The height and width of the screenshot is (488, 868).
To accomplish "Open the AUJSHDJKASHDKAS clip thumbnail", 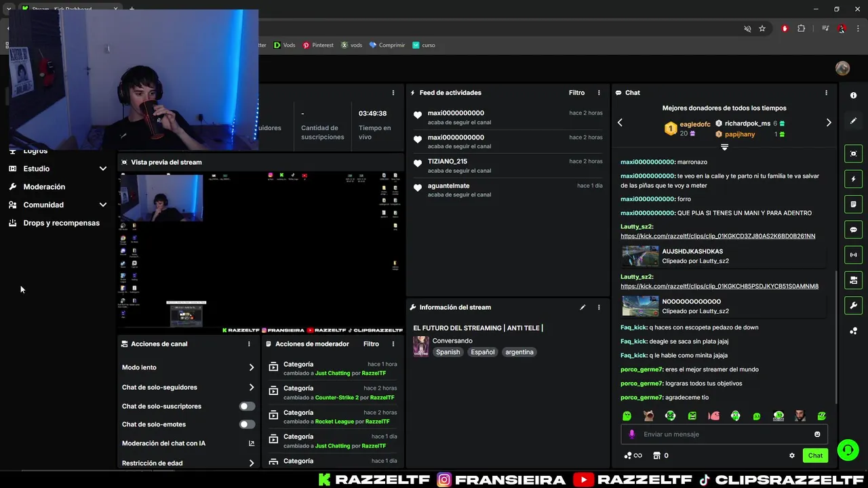I will tap(640, 256).
